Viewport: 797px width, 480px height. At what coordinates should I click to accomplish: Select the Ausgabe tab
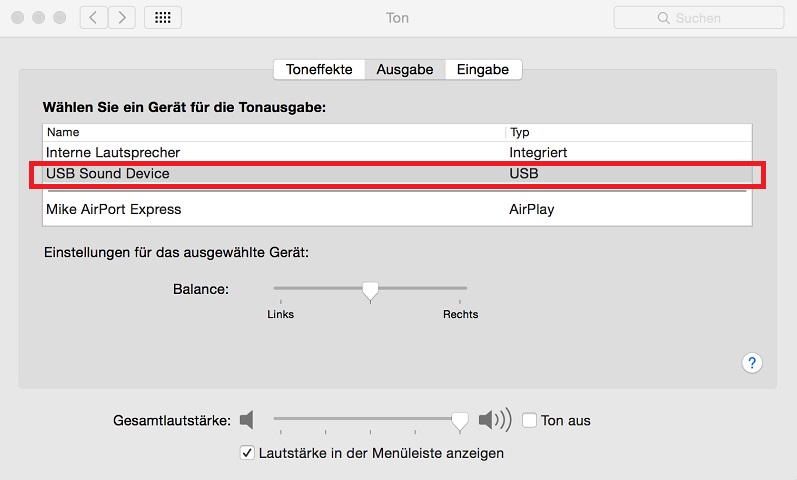coord(405,69)
